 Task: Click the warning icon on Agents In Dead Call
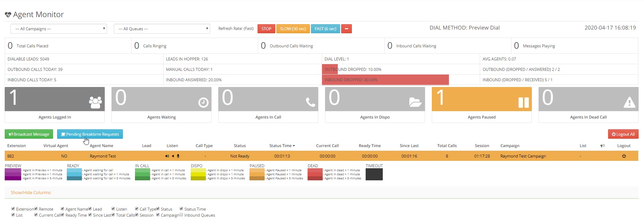(629, 102)
